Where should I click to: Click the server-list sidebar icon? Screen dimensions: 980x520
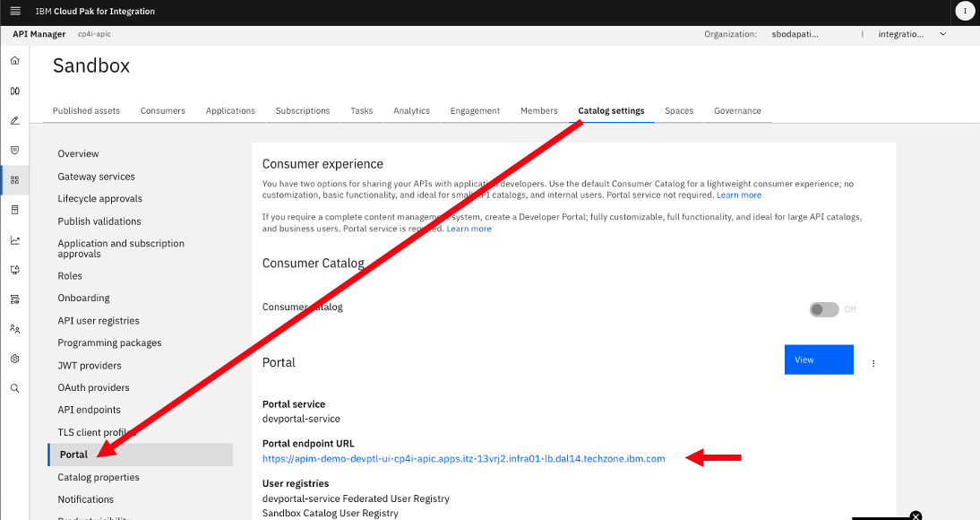click(15, 299)
